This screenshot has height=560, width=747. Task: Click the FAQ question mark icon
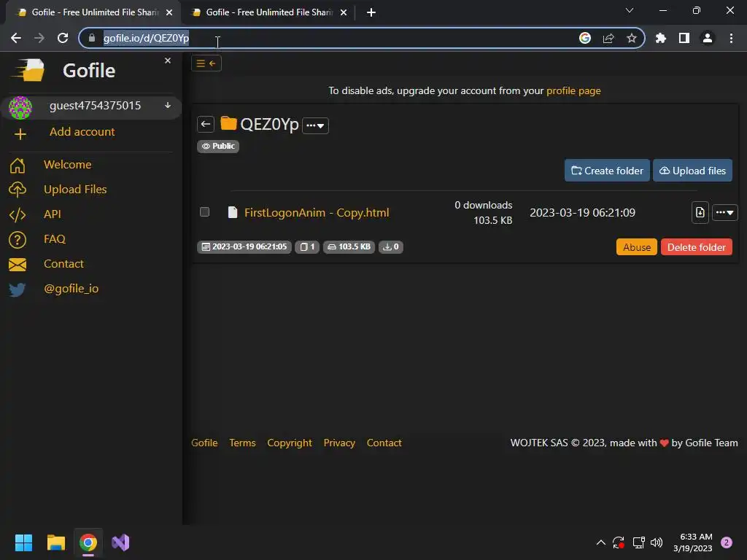(x=18, y=239)
